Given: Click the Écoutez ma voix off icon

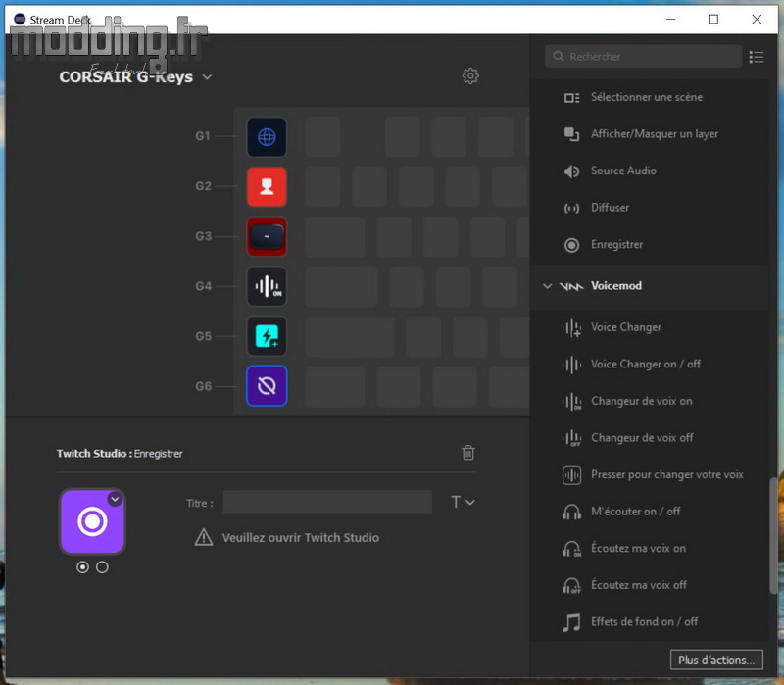Looking at the screenshot, I should tap(571, 585).
